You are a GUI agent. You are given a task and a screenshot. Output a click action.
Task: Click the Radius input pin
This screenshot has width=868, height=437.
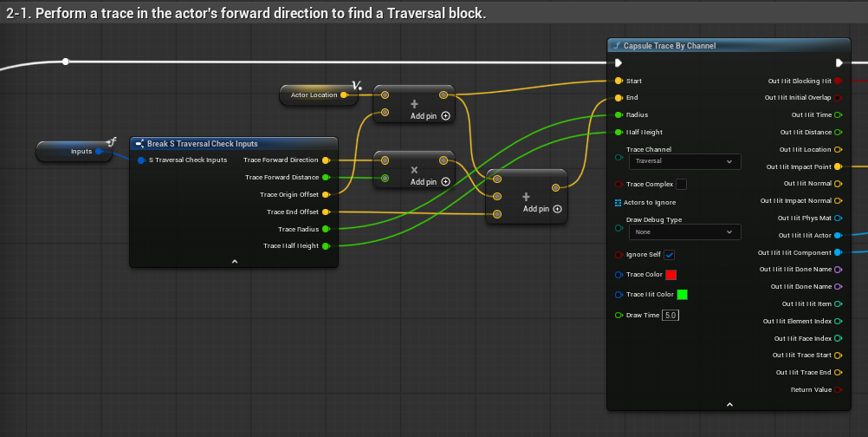619,114
